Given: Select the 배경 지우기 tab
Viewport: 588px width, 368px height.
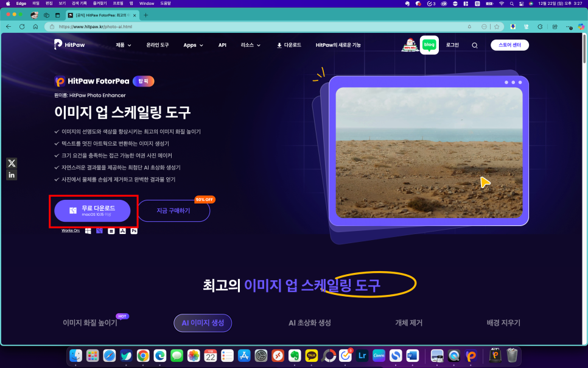Looking at the screenshot, I should (x=503, y=323).
